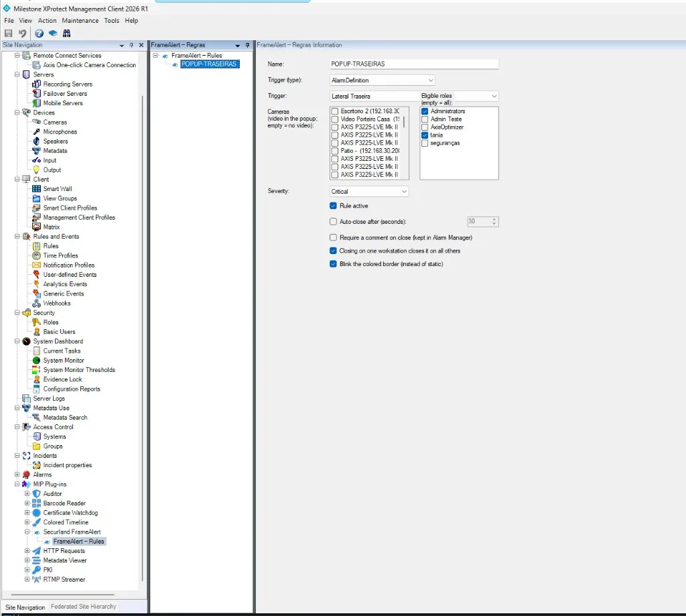Enable Auto-close after seconds
Screen dimensions: 686x616
point(334,222)
